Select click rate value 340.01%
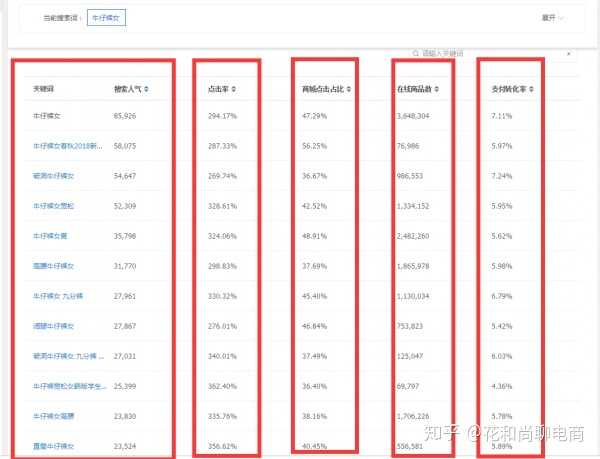Image resolution: width=600 pixels, height=459 pixels. (222, 356)
